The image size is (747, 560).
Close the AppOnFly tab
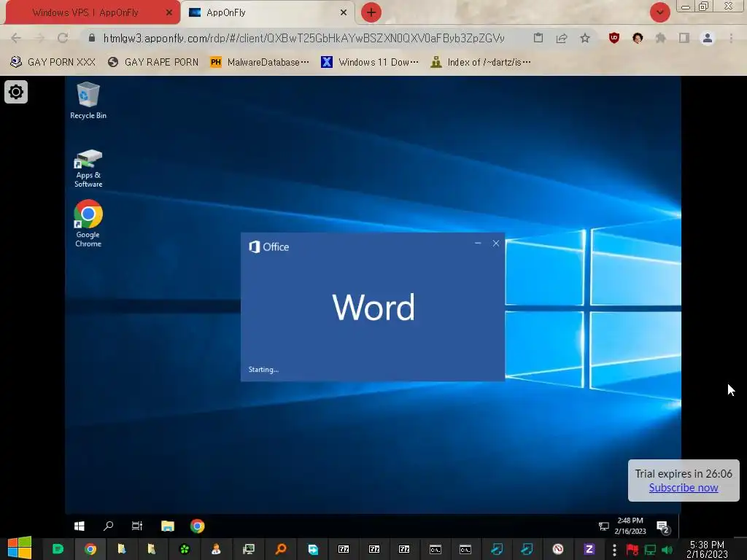point(344,13)
